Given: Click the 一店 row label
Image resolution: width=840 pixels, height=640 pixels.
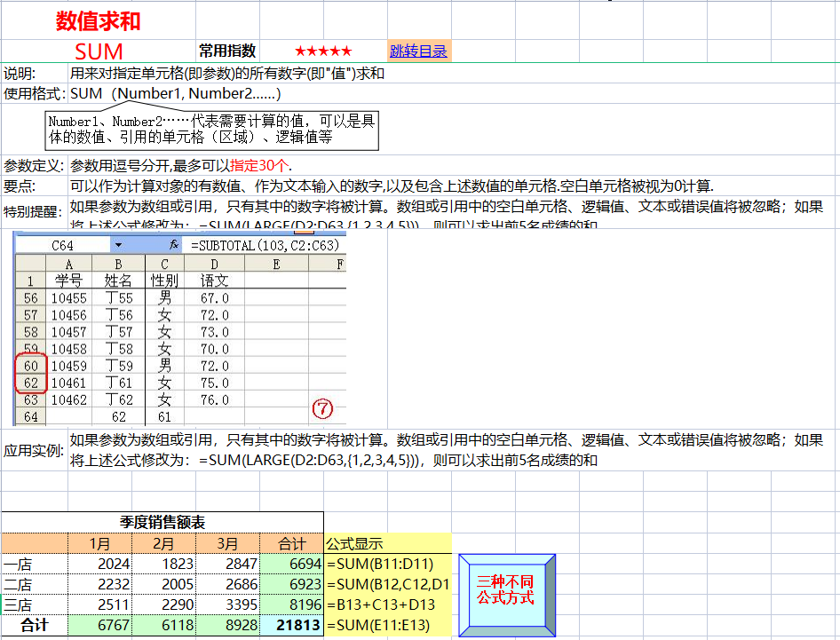Looking at the screenshot, I should [18, 565].
